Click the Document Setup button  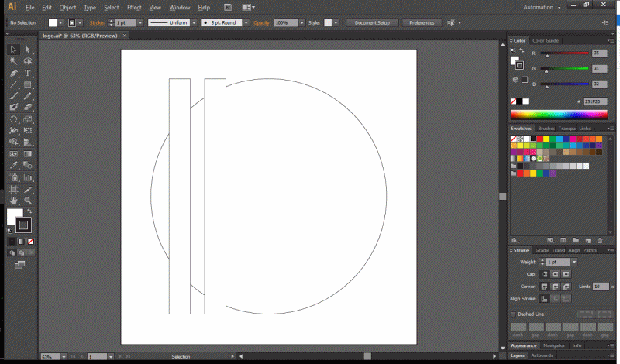click(372, 23)
